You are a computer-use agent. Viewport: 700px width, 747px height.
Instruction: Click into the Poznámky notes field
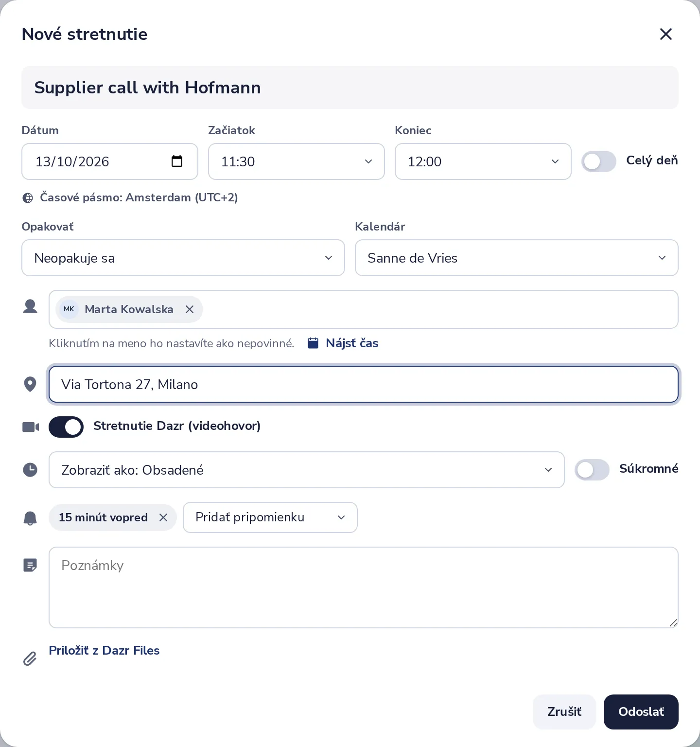point(364,587)
